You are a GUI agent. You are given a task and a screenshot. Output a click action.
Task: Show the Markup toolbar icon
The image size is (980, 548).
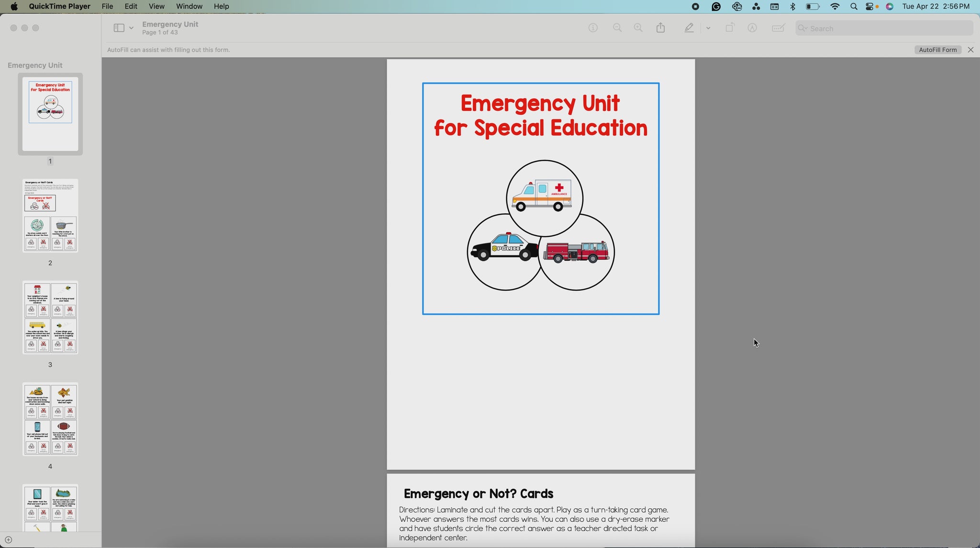pyautogui.click(x=752, y=28)
